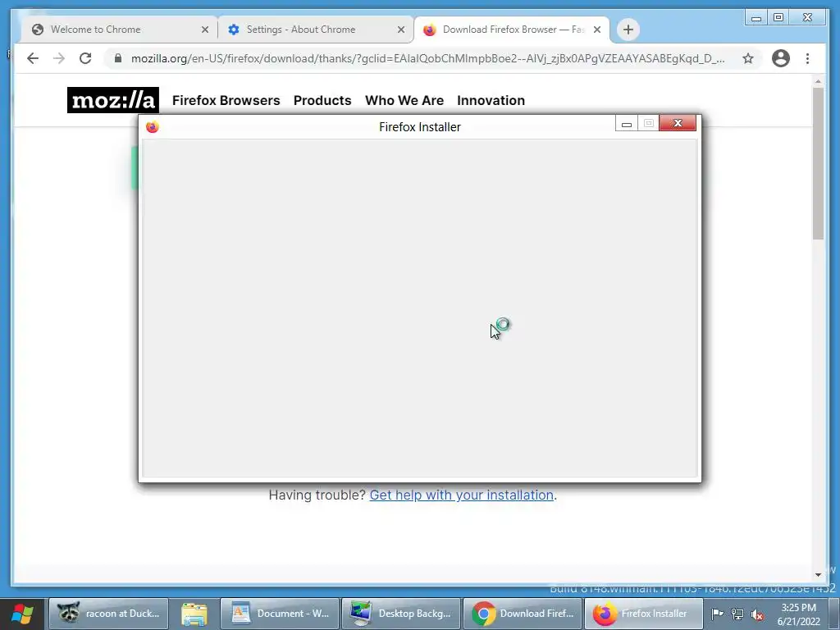Maximize the Chrome window
The image size is (840, 630).
coord(778,18)
